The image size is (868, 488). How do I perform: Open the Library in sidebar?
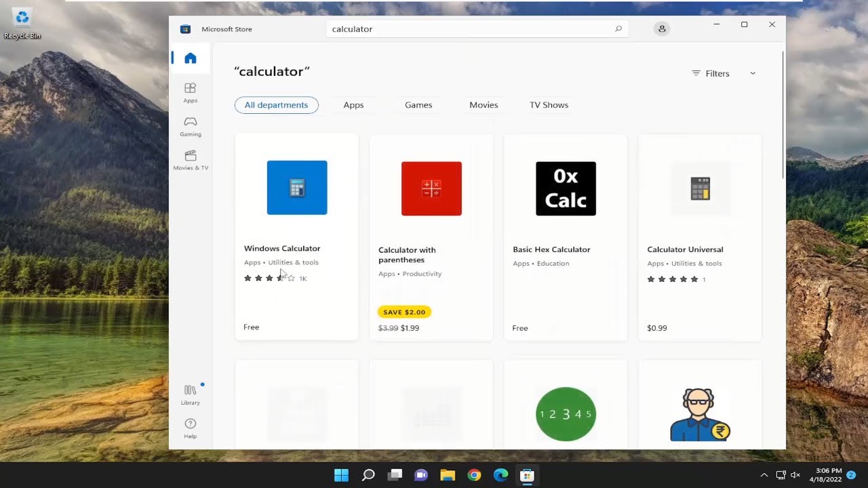coord(191,394)
